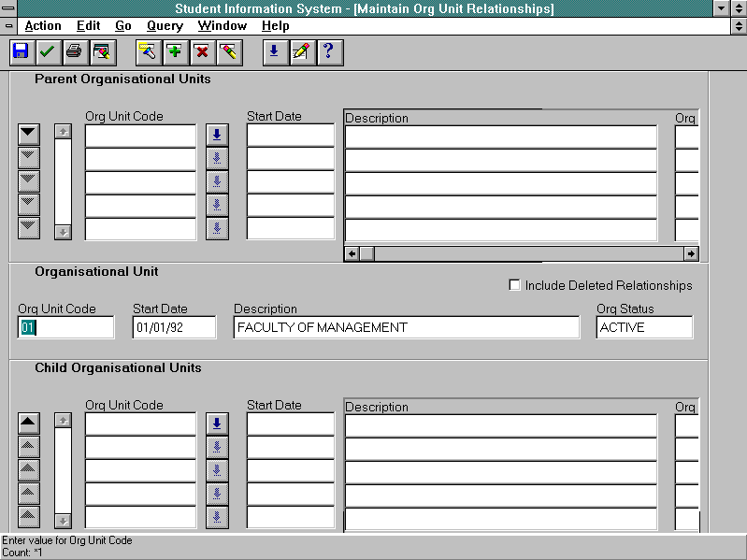This screenshot has height=560, width=747.
Task: Click the toolbar blue down-arrow icon
Action: point(273,52)
